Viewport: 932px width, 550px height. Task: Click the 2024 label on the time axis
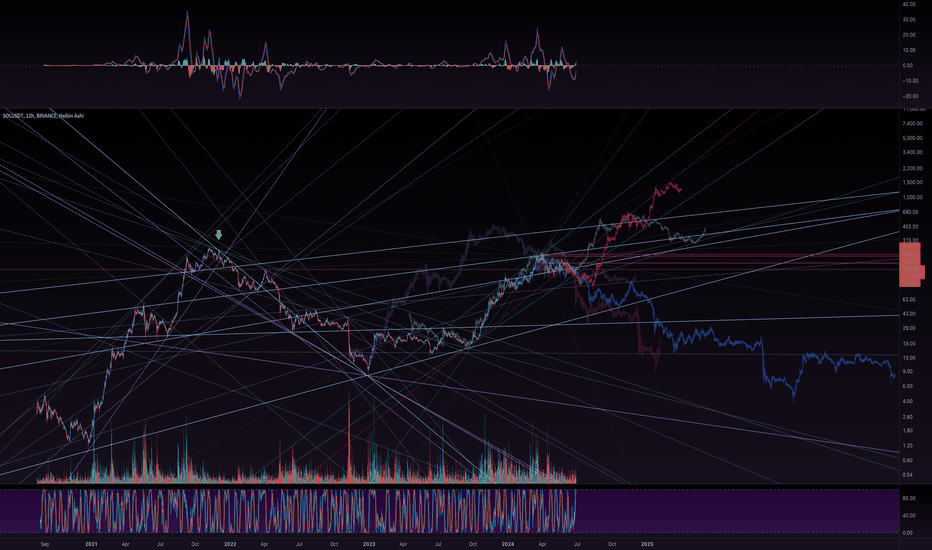(508, 544)
